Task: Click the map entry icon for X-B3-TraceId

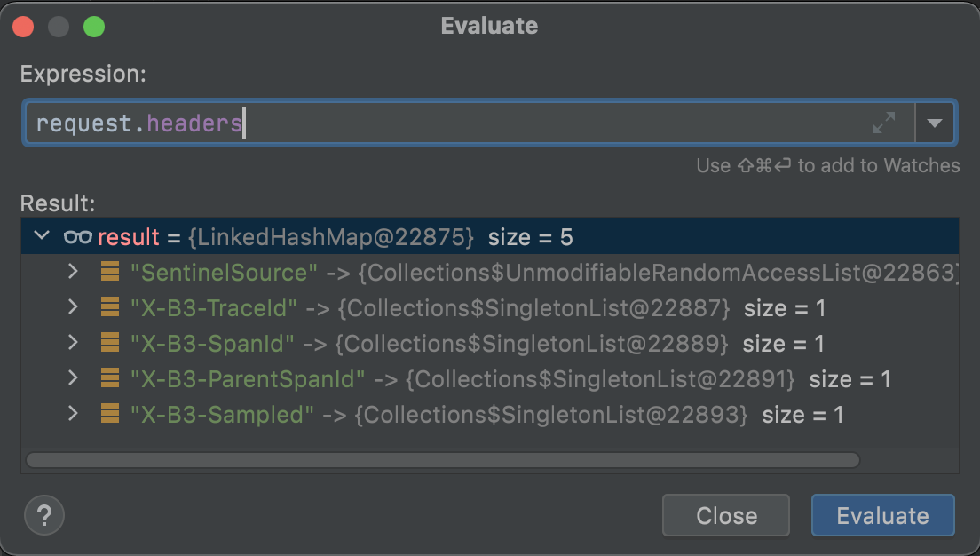Action: pos(110,308)
